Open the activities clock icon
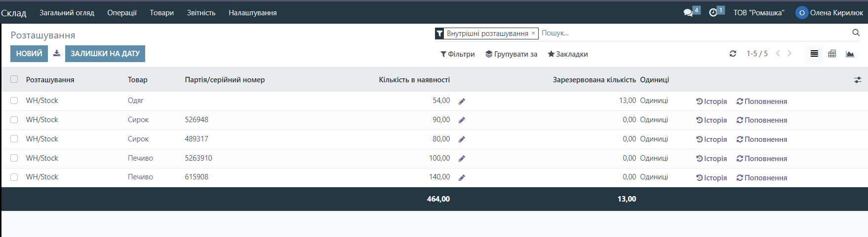868x237 pixels. tap(713, 13)
